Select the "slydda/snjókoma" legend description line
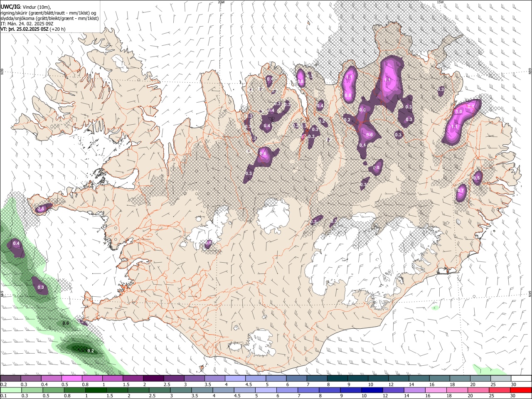Image resolution: width=532 pixels, height=399 pixels. pos(49,18)
